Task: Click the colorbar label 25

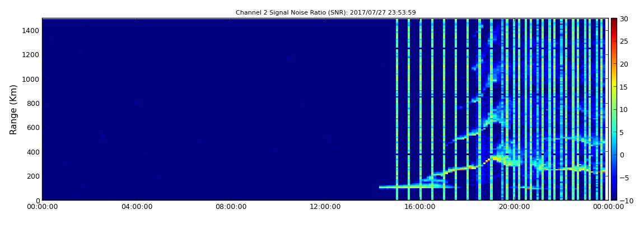Action: click(624, 41)
